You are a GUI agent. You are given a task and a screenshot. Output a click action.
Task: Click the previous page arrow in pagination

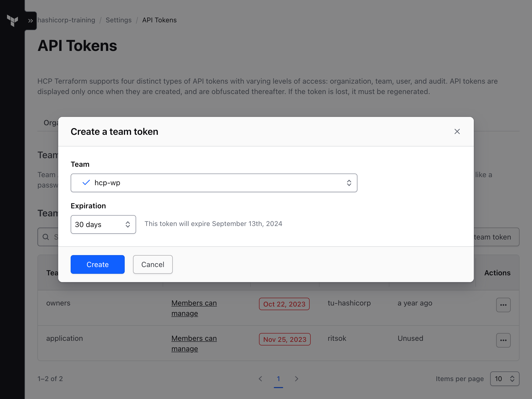coord(261,379)
